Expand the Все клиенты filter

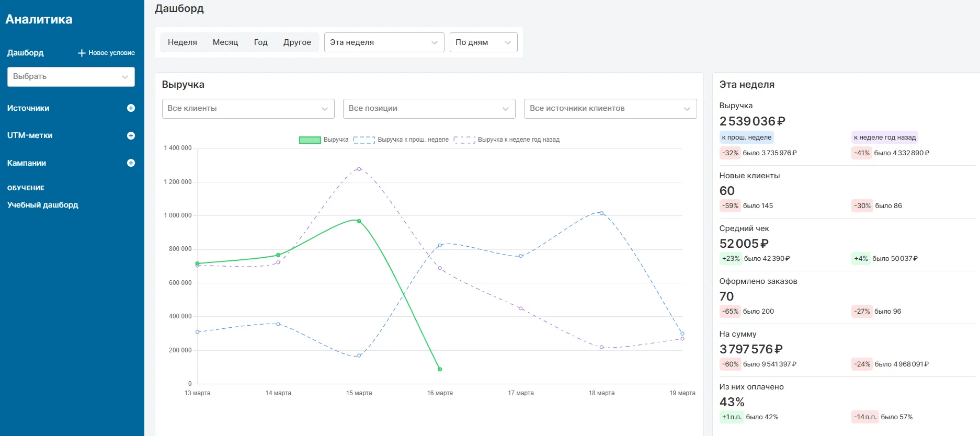248,109
